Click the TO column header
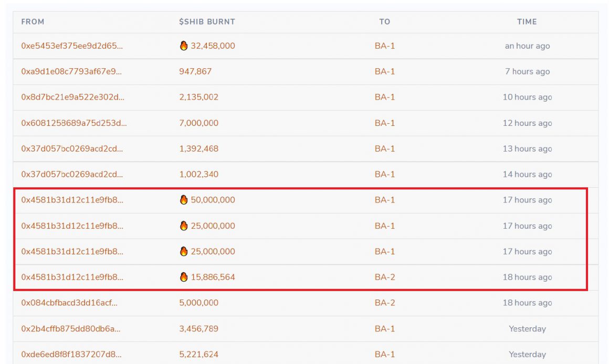 [x=385, y=22]
